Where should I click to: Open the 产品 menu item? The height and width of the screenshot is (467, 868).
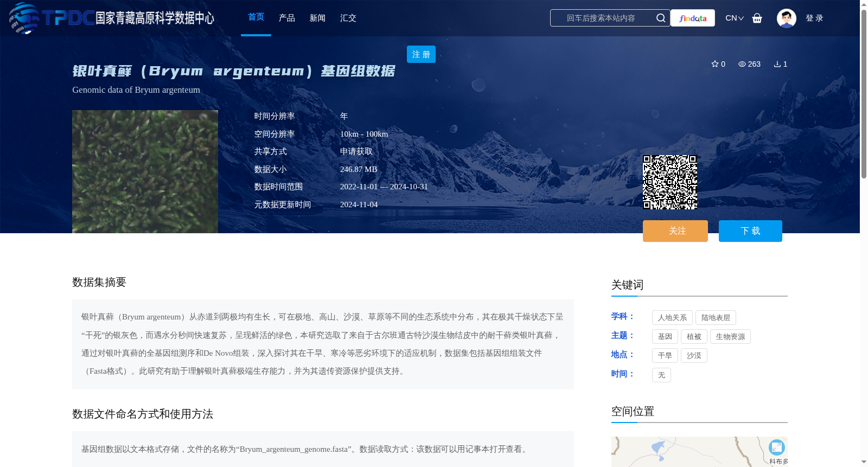287,18
